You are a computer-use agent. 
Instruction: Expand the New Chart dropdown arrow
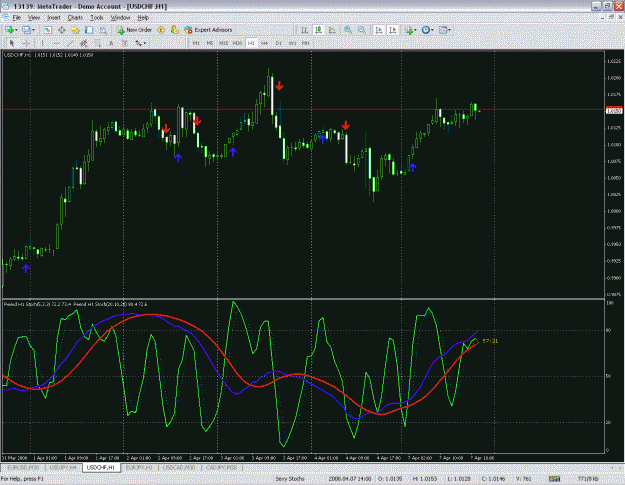(x=16, y=30)
